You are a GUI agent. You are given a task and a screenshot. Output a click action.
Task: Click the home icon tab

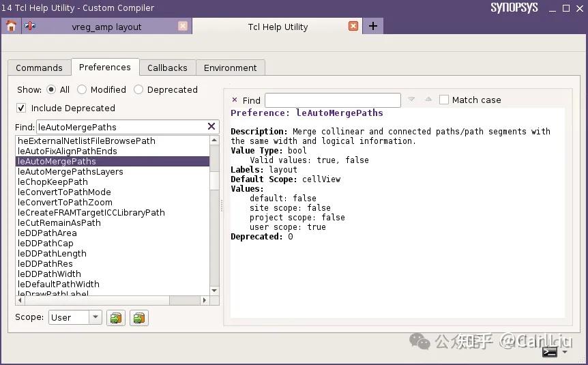11,26
